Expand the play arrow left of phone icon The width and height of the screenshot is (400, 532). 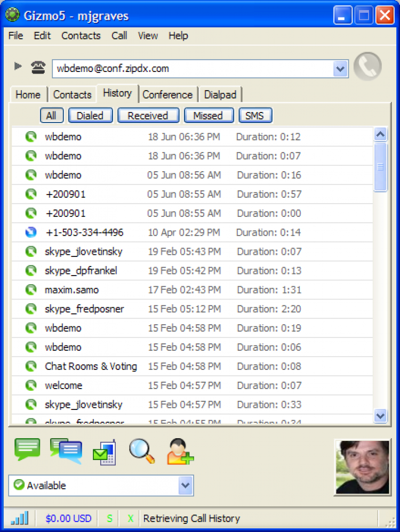tap(18, 66)
